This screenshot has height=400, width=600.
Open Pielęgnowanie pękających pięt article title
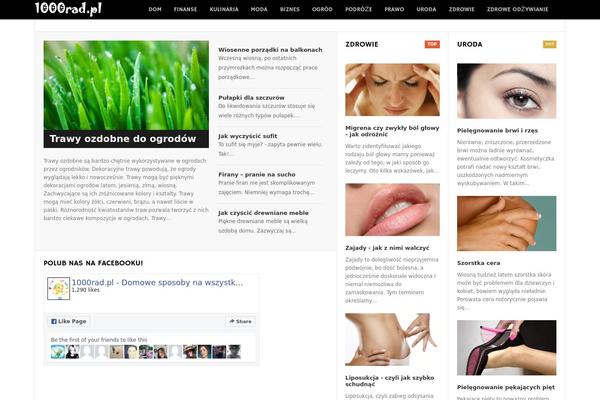(x=506, y=387)
